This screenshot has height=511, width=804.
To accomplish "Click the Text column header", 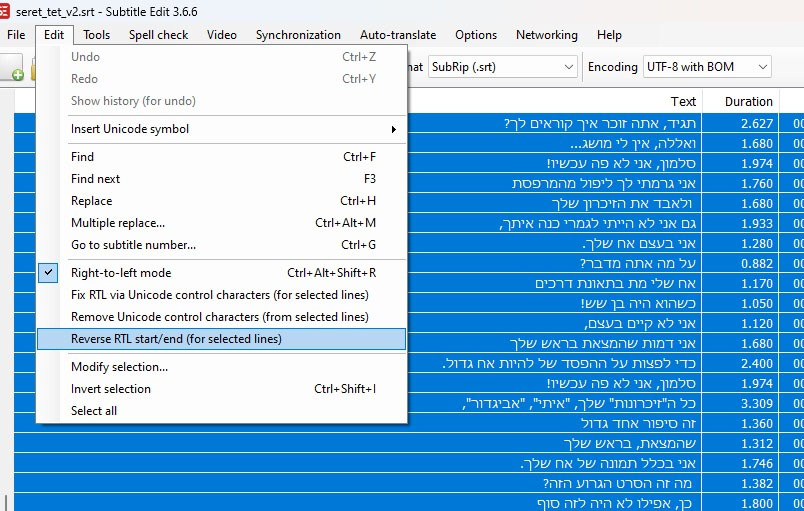I will 683,101.
